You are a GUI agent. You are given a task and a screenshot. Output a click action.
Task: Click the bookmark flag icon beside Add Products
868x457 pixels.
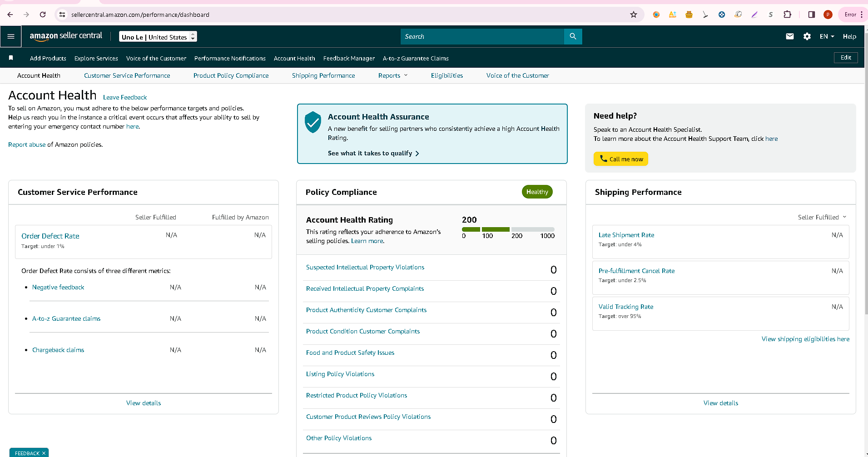click(x=11, y=58)
